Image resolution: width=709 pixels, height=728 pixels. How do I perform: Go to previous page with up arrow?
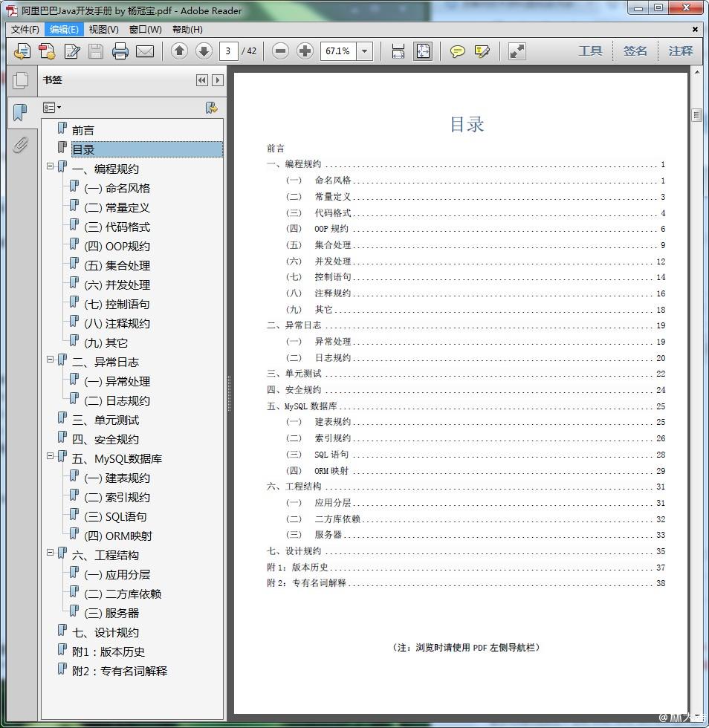[179, 51]
